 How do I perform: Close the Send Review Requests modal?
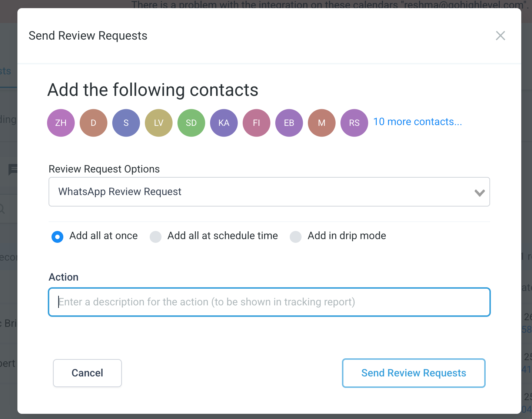500,36
